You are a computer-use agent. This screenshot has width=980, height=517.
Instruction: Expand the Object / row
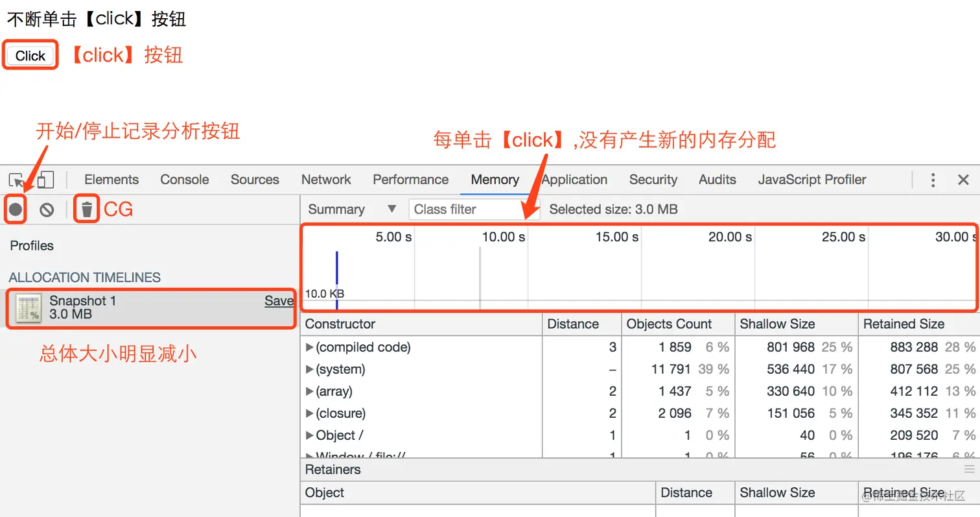309,436
